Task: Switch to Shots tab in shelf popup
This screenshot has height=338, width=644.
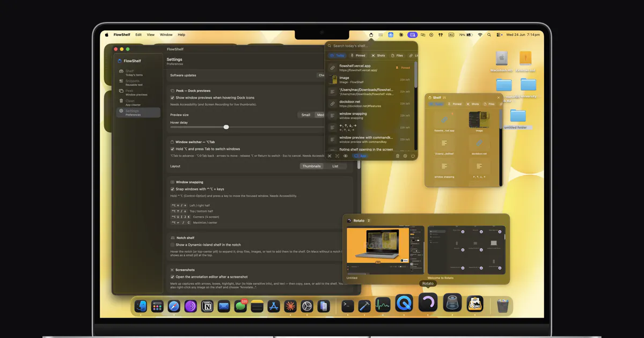Action: 378,55
